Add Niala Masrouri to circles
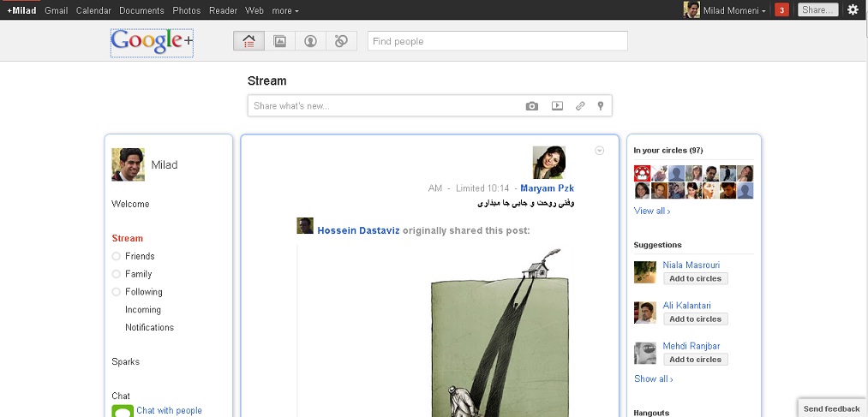Image resolution: width=868 pixels, height=417 pixels. pyautogui.click(x=695, y=279)
